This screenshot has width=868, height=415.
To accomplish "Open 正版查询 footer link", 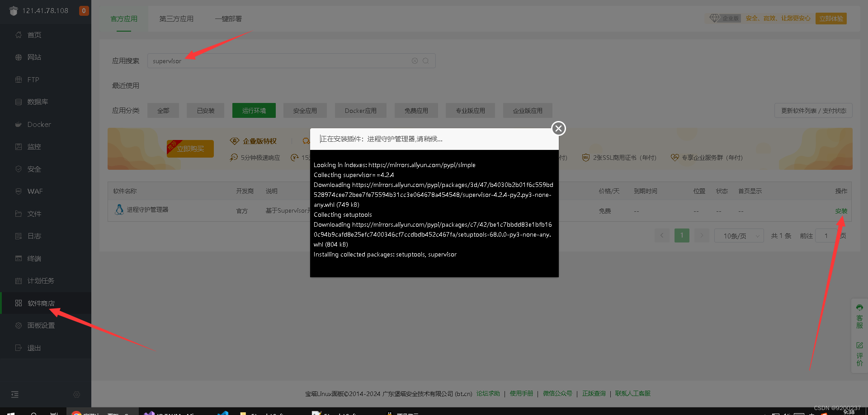I will point(594,394).
